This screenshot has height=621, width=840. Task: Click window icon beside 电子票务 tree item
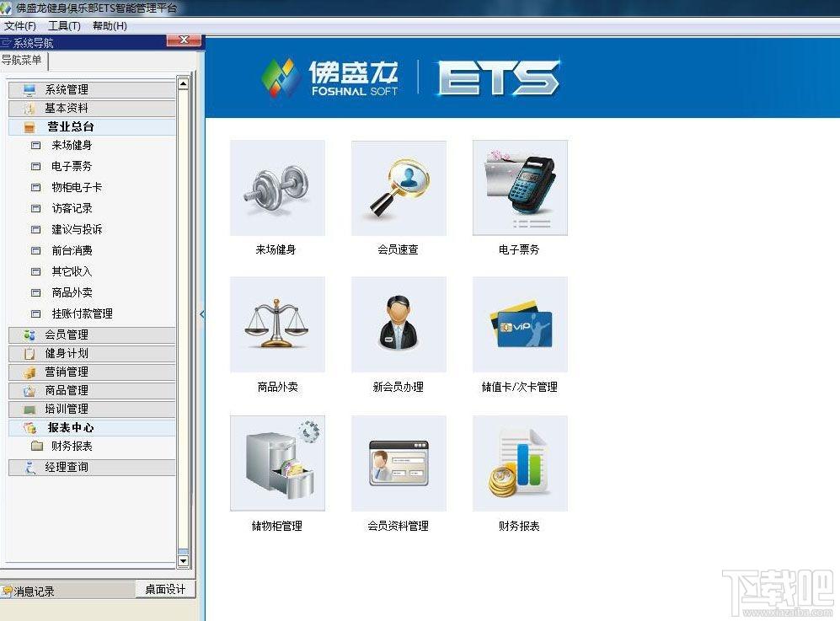[36, 166]
